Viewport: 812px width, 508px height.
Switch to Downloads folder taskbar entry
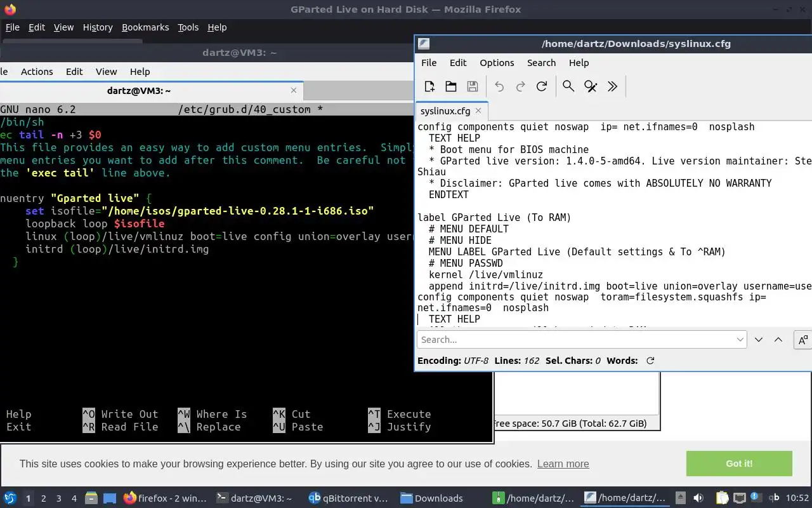431,498
